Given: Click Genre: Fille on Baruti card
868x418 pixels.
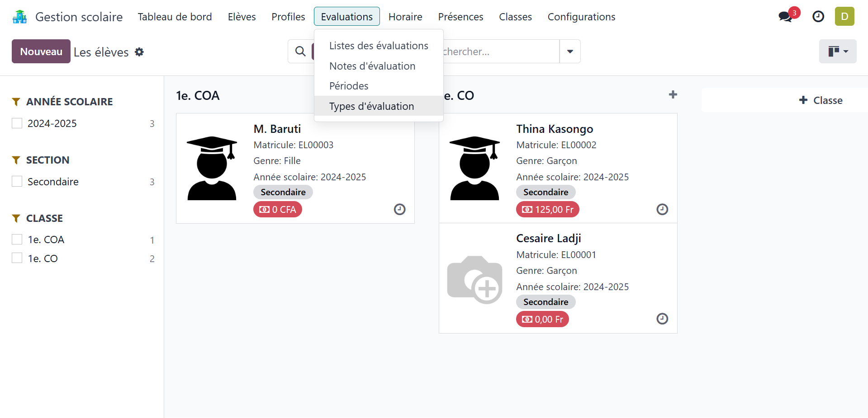Looking at the screenshot, I should click(x=277, y=161).
